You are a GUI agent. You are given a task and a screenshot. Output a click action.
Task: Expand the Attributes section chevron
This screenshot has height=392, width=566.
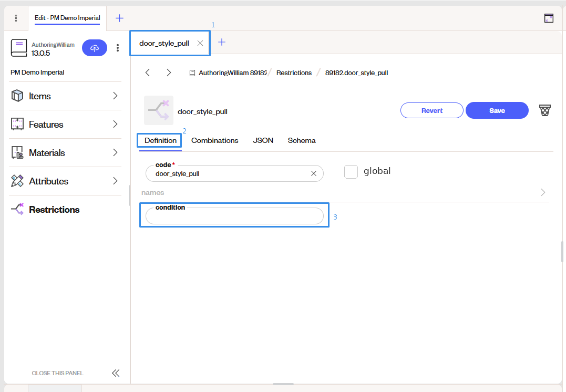click(x=115, y=181)
